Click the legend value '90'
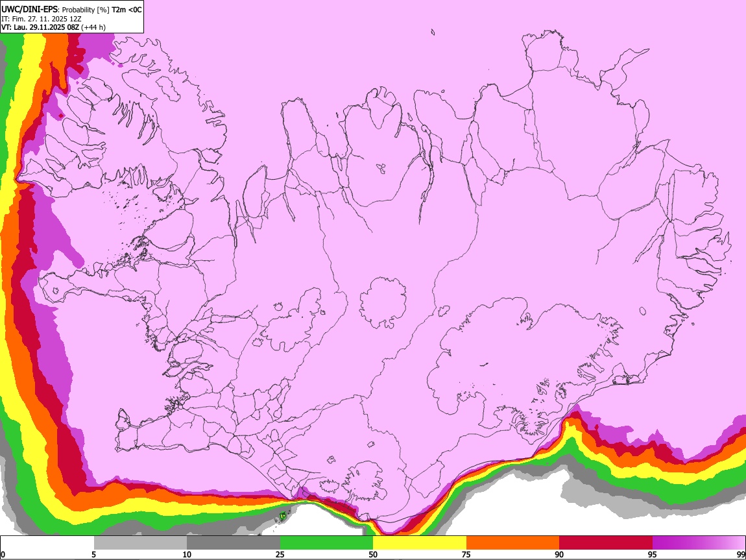 coord(559,555)
